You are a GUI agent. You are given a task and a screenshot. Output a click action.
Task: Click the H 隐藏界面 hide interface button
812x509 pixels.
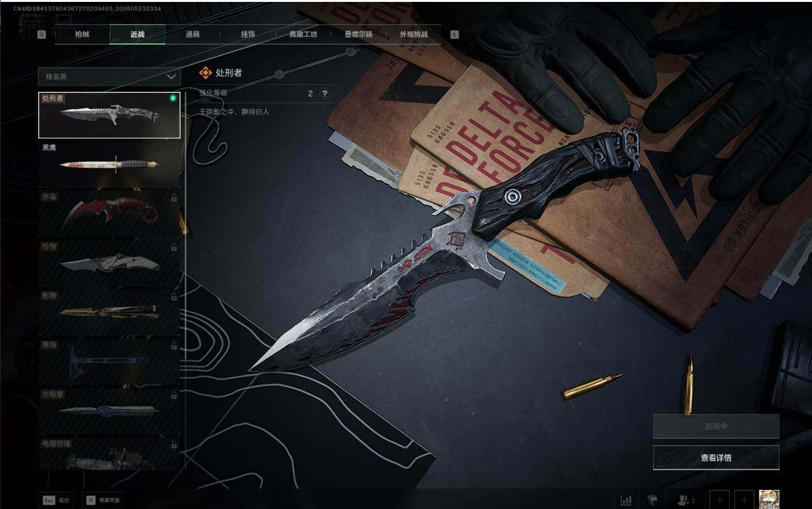point(103,500)
